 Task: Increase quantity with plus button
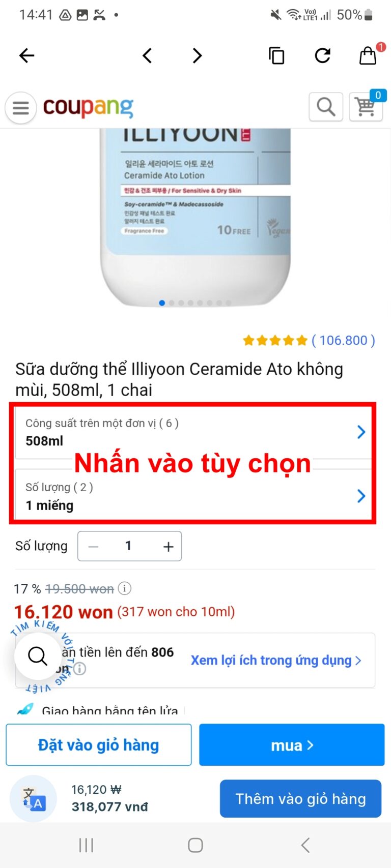coord(168,547)
